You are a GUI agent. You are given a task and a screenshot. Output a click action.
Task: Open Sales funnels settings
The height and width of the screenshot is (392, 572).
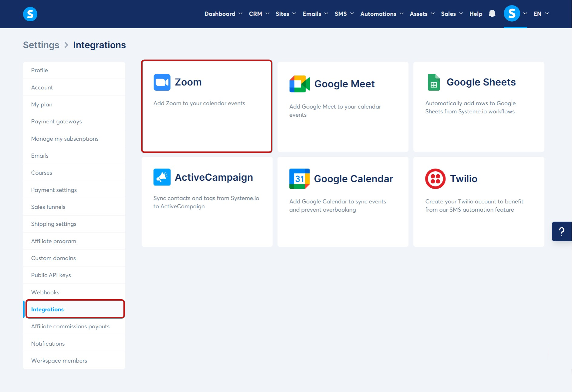(x=74, y=207)
